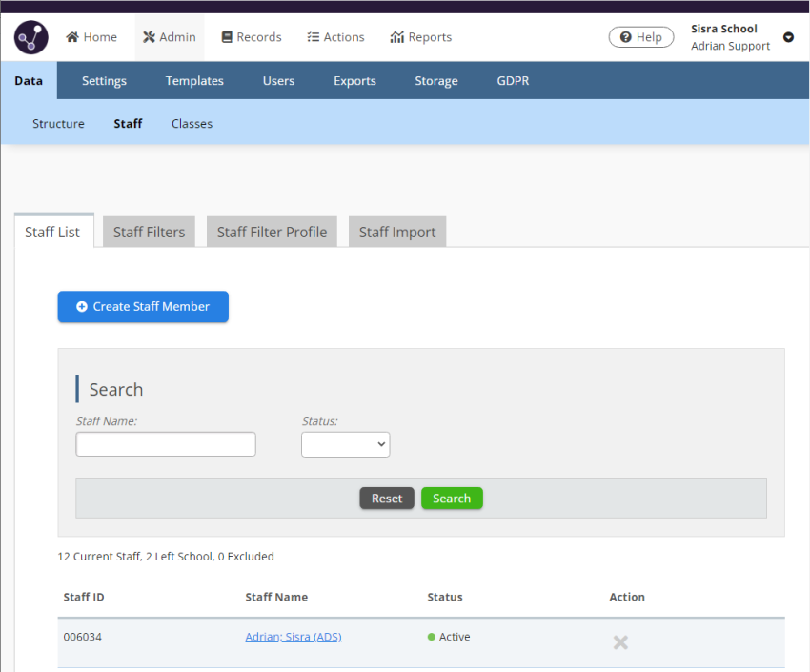
Task: Open the Admin menu with the tools icon
Action: click(169, 37)
